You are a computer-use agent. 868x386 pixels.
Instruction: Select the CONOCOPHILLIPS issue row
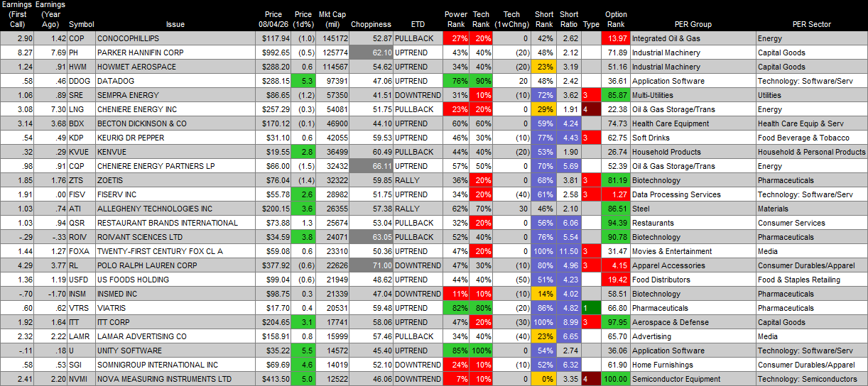tap(433, 38)
